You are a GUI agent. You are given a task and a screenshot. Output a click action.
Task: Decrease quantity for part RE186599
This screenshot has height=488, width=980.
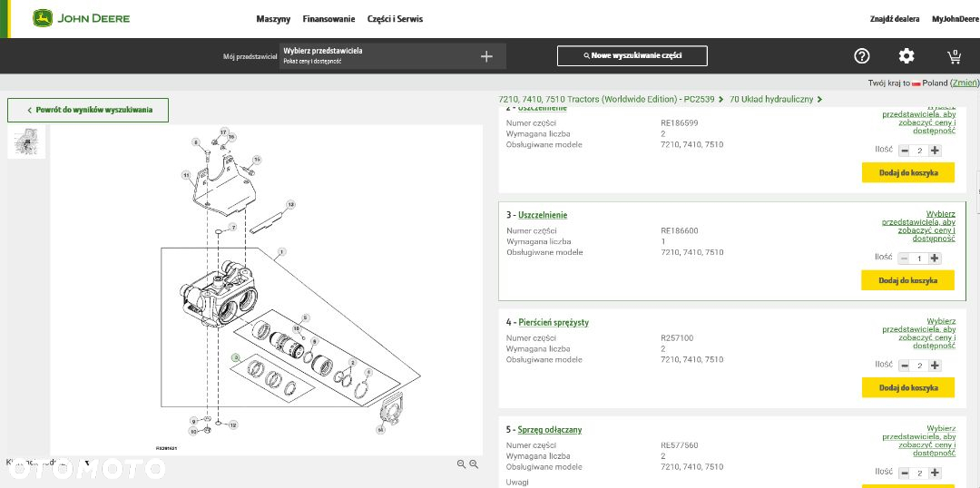905,151
